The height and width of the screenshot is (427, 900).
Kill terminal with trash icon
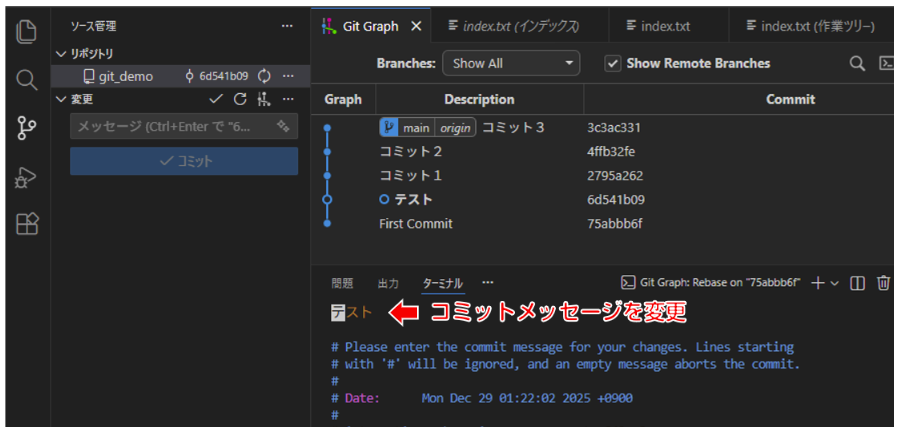pos(883,283)
